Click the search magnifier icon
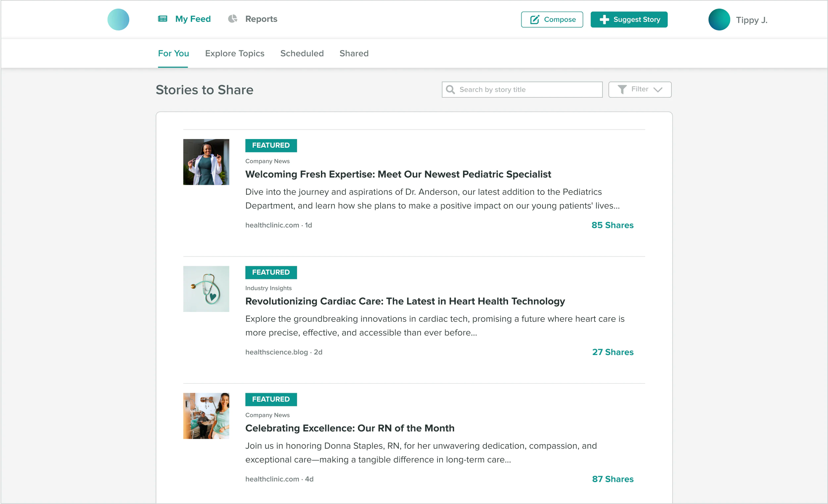Image resolution: width=828 pixels, height=504 pixels. (451, 89)
